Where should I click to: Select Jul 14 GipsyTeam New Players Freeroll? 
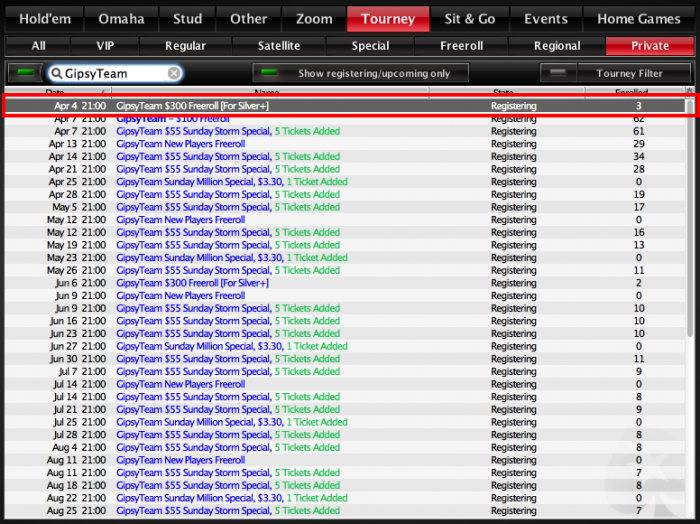click(x=345, y=384)
